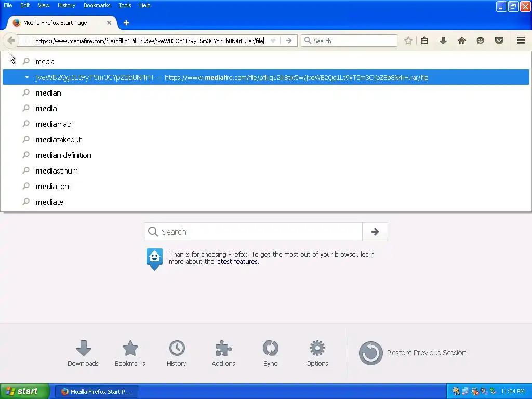Submit start page search with arrow button

(x=375, y=232)
